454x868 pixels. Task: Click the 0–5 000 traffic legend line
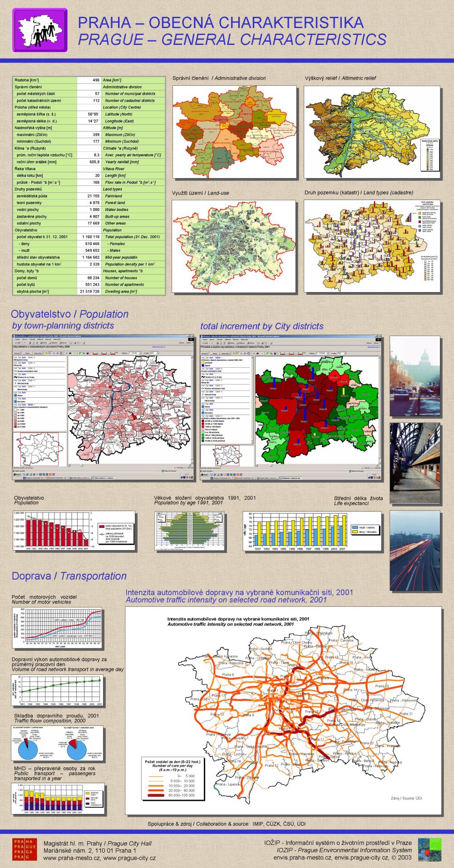[156, 776]
